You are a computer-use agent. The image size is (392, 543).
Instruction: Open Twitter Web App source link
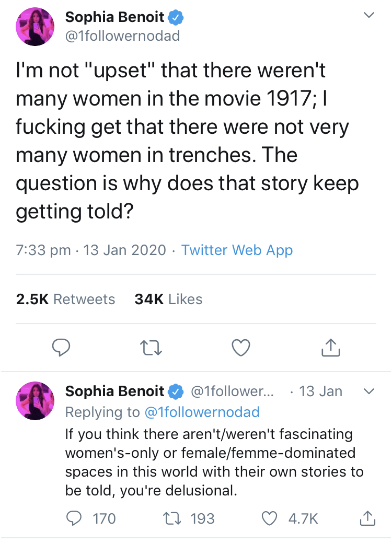point(237,250)
